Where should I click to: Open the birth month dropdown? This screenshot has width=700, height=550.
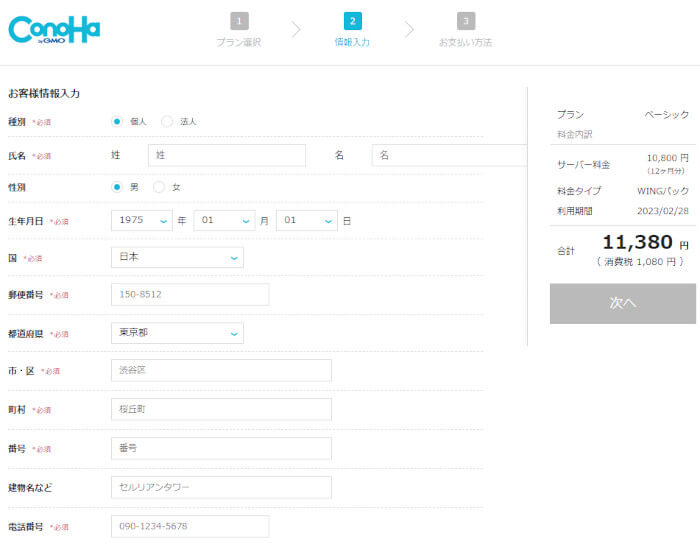(x=224, y=220)
